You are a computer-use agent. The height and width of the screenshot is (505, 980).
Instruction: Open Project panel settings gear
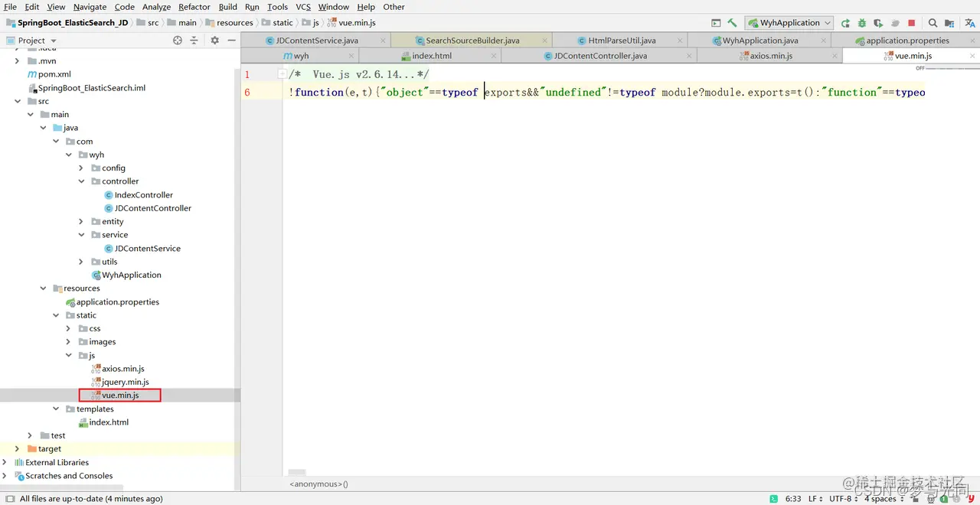(214, 40)
